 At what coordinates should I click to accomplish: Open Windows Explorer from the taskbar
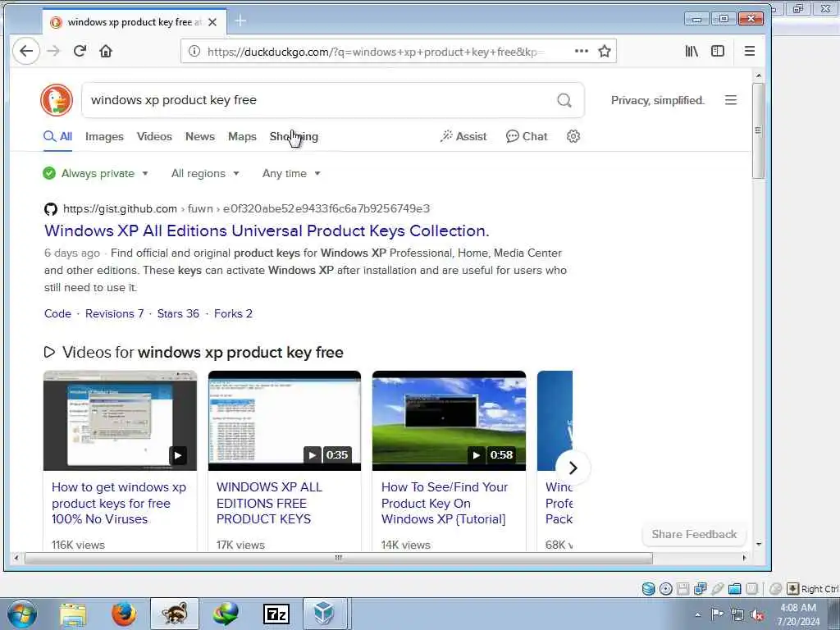(x=73, y=614)
